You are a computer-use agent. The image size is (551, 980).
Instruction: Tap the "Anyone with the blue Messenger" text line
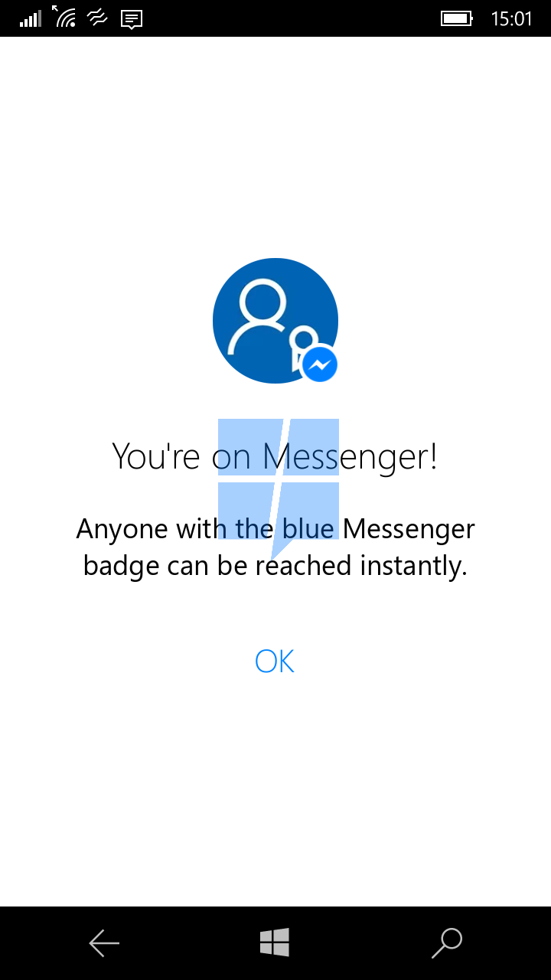[275, 529]
